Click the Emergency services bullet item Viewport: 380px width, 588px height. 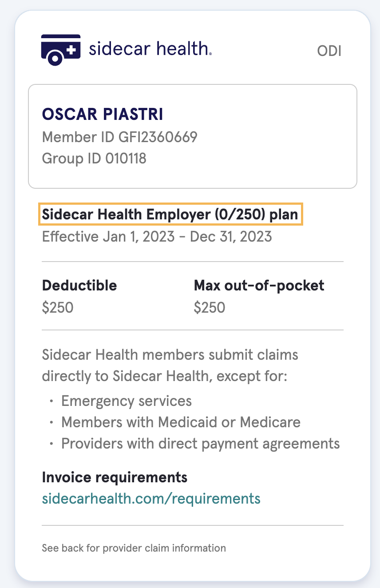coord(127,401)
